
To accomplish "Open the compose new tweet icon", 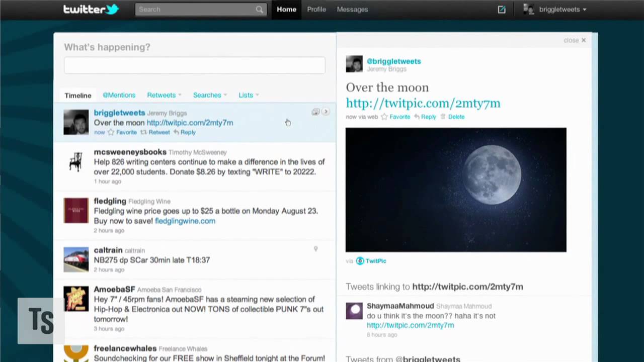I will click(502, 10).
